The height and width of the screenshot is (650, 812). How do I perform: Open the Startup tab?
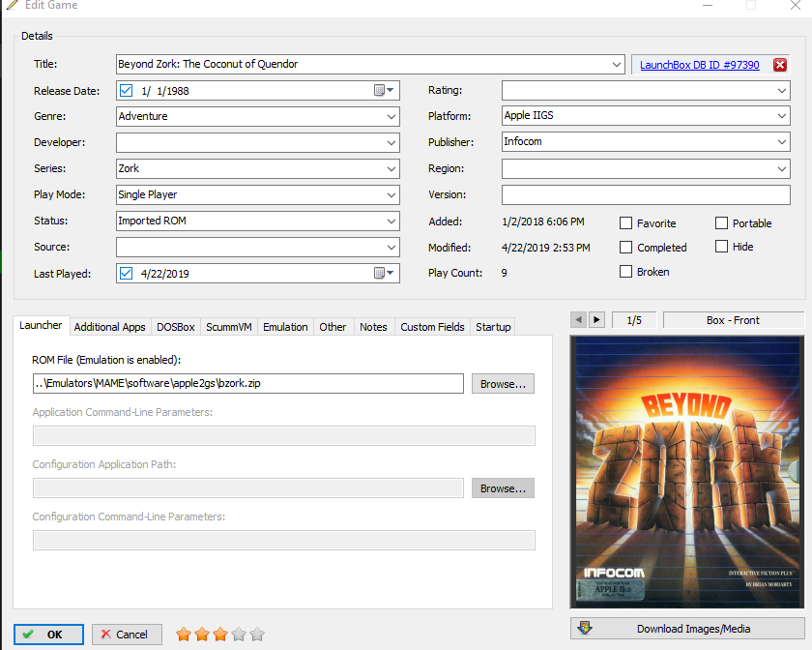[493, 327]
